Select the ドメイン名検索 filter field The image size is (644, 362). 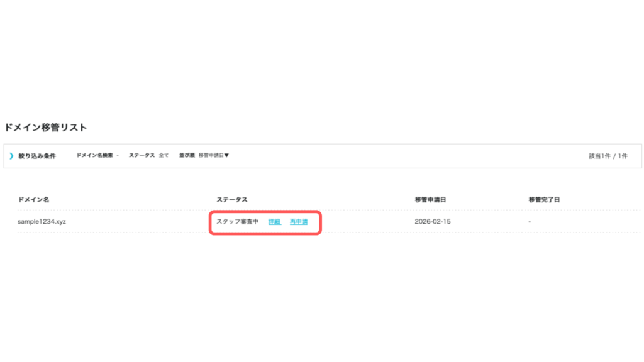95,155
